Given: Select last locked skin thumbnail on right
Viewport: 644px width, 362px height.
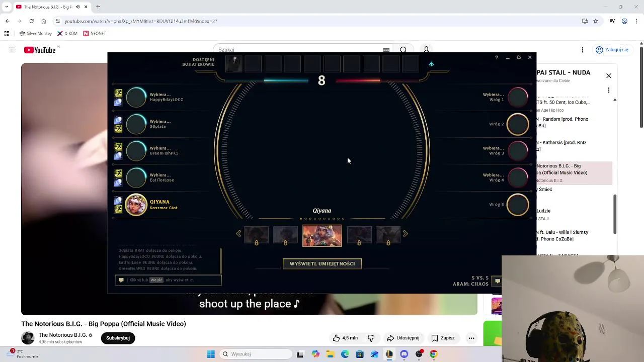Looking at the screenshot, I should (388, 235).
